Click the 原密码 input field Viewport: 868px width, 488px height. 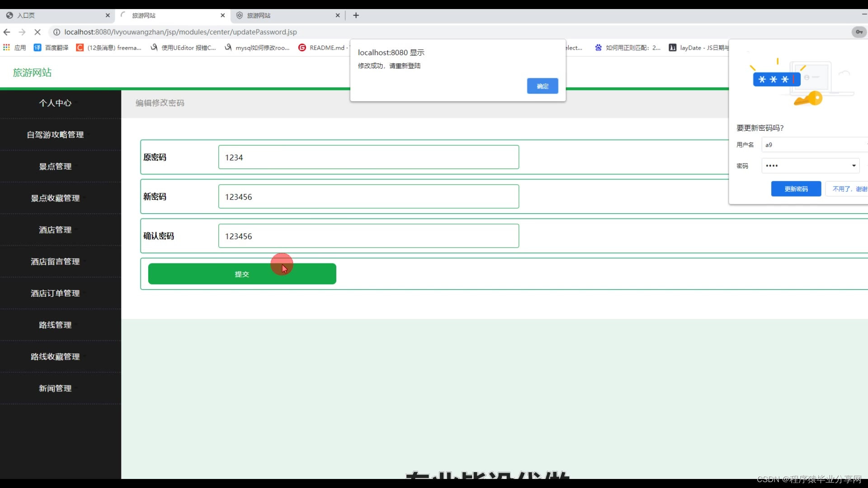pyautogui.click(x=368, y=157)
